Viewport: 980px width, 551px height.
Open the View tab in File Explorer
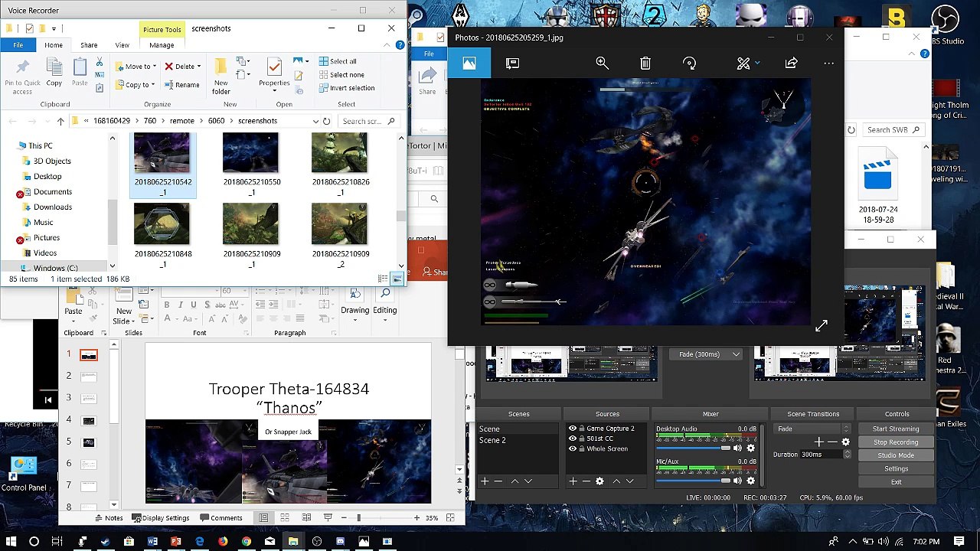pos(122,45)
